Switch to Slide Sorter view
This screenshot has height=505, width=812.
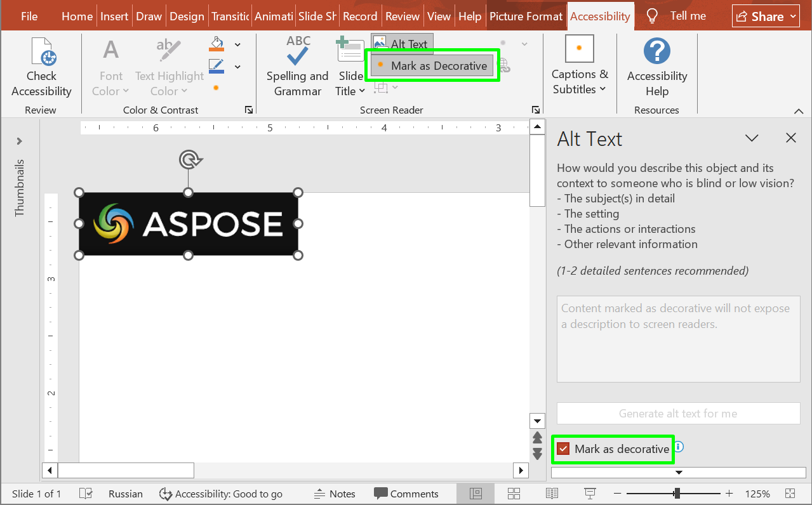pos(514,494)
